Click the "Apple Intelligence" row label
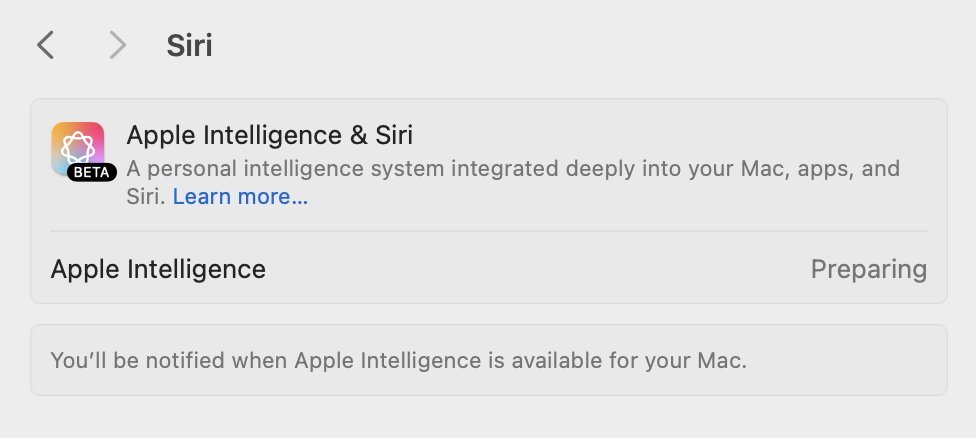 [x=158, y=269]
